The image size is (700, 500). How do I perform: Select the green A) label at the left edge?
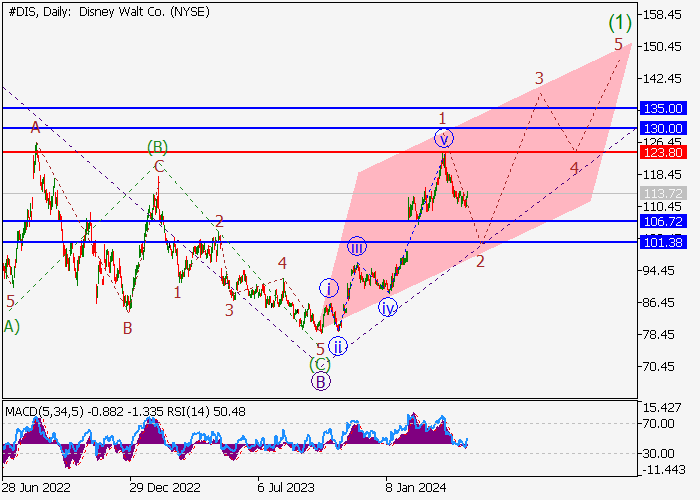12,326
